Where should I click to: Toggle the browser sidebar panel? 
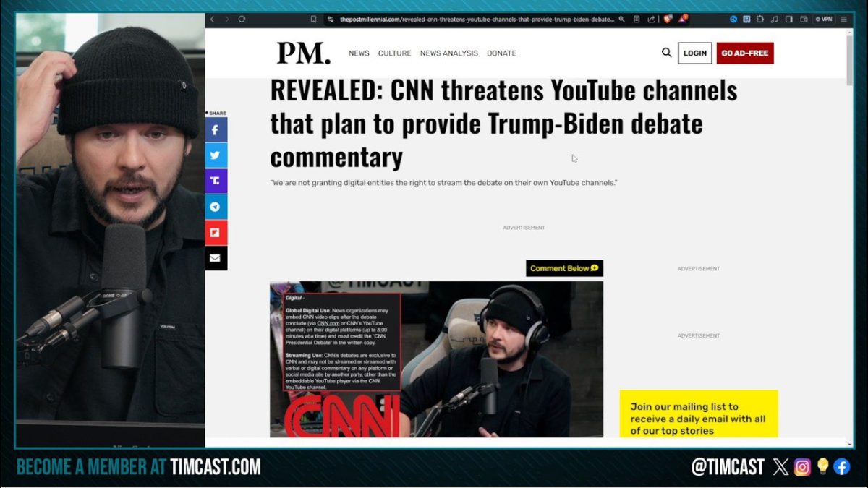[789, 19]
